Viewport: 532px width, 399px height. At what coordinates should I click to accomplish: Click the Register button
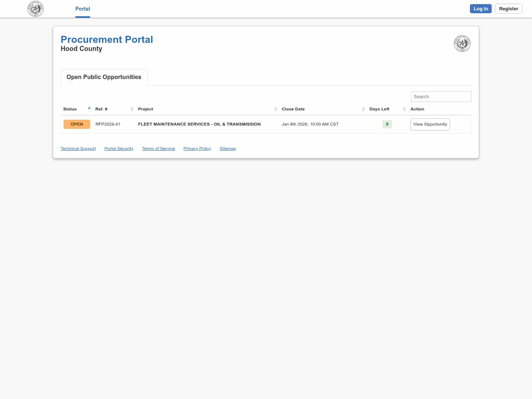tap(508, 9)
